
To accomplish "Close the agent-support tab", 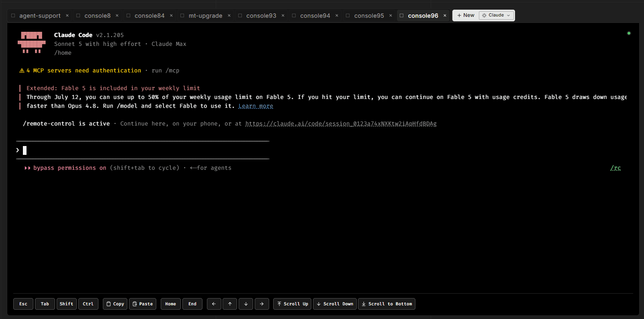I will (x=67, y=16).
